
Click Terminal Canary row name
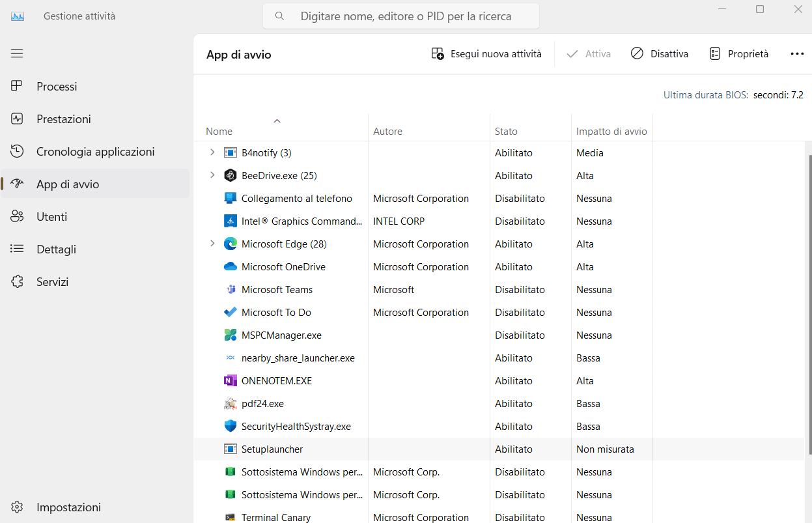(276, 518)
